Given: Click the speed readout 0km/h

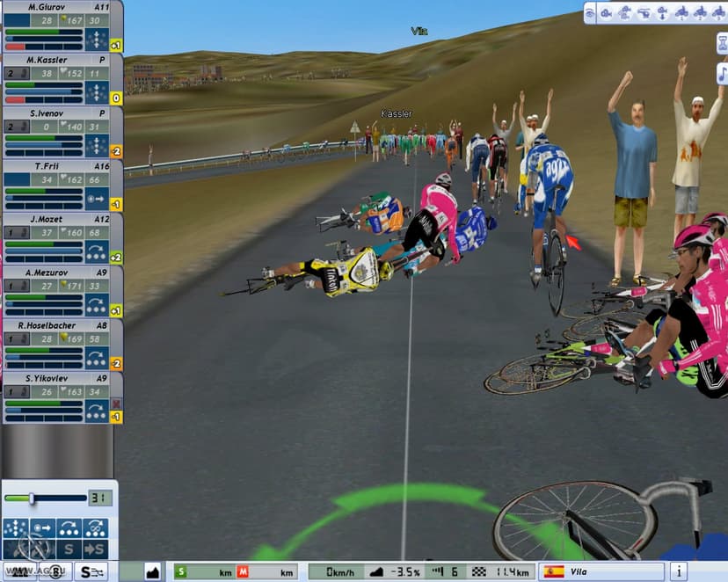Looking at the screenshot, I should point(339,571).
